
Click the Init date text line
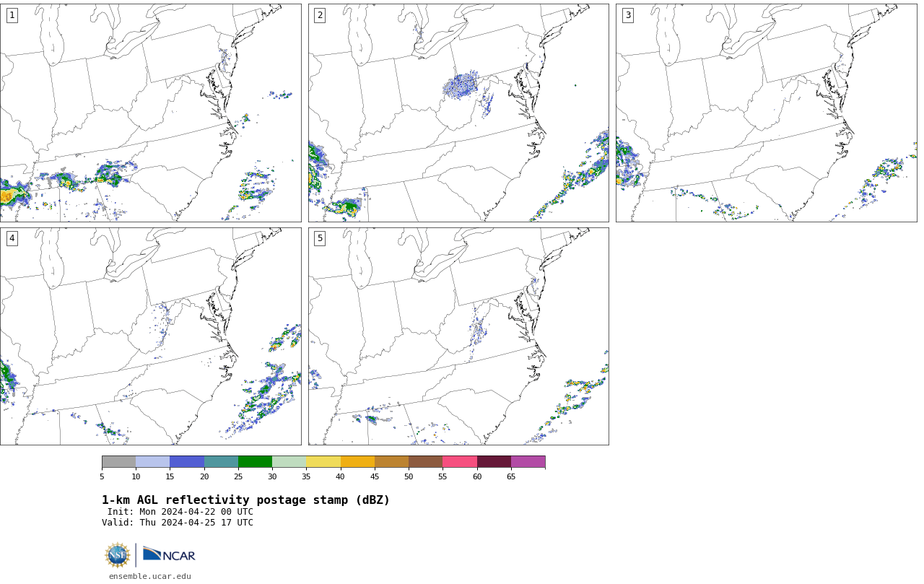point(180,512)
